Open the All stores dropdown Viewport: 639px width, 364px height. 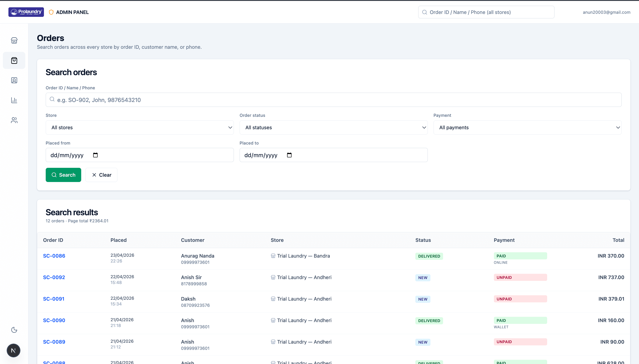tap(139, 127)
